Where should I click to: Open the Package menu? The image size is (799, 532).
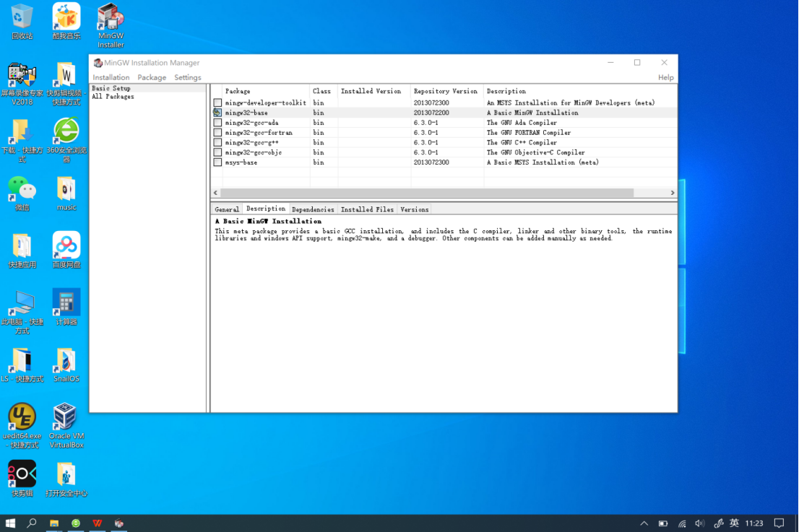point(152,77)
